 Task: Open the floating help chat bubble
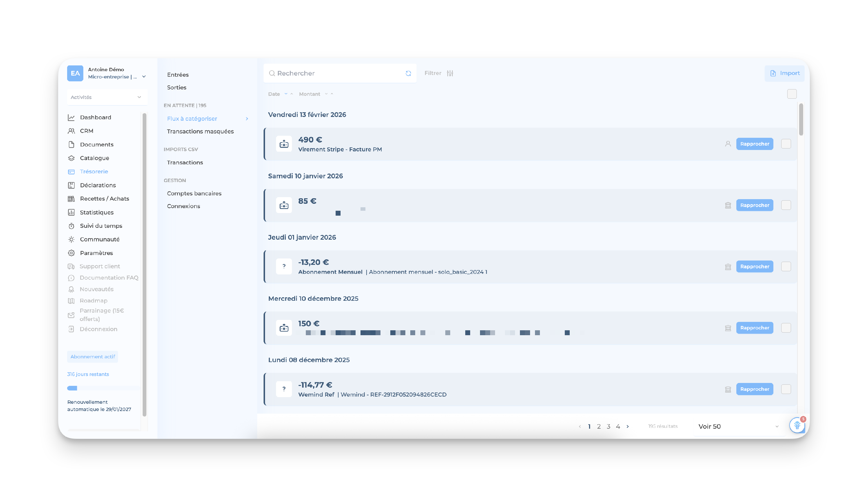point(797,425)
